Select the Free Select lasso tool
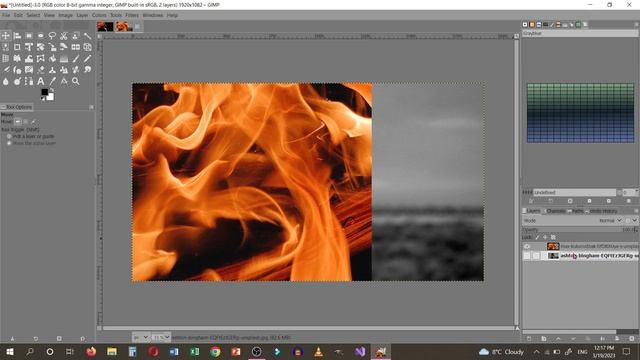This screenshot has width=640, height=360. pyautogui.click(x=52, y=36)
